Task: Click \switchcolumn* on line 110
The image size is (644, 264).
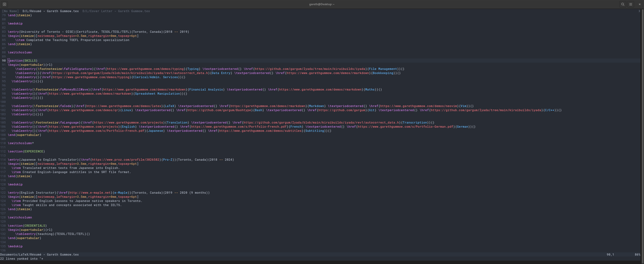Action: pyautogui.click(x=21, y=143)
